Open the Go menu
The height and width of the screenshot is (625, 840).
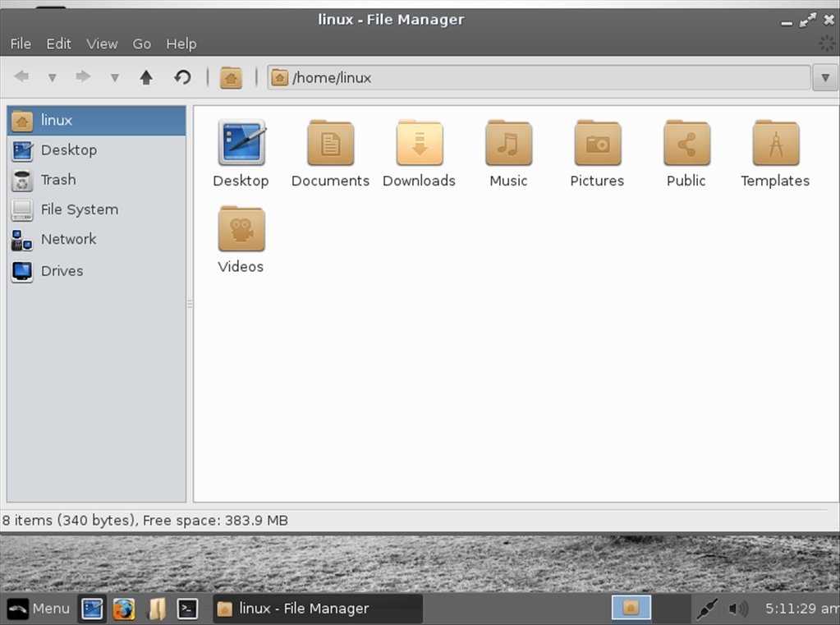tap(141, 44)
